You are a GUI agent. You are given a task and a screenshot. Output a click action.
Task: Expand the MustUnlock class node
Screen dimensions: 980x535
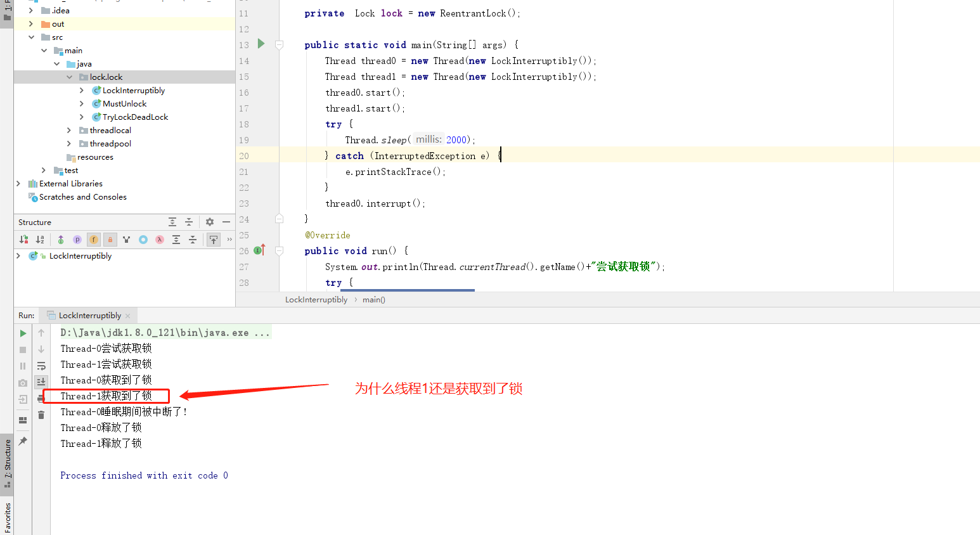[x=82, y=104]
